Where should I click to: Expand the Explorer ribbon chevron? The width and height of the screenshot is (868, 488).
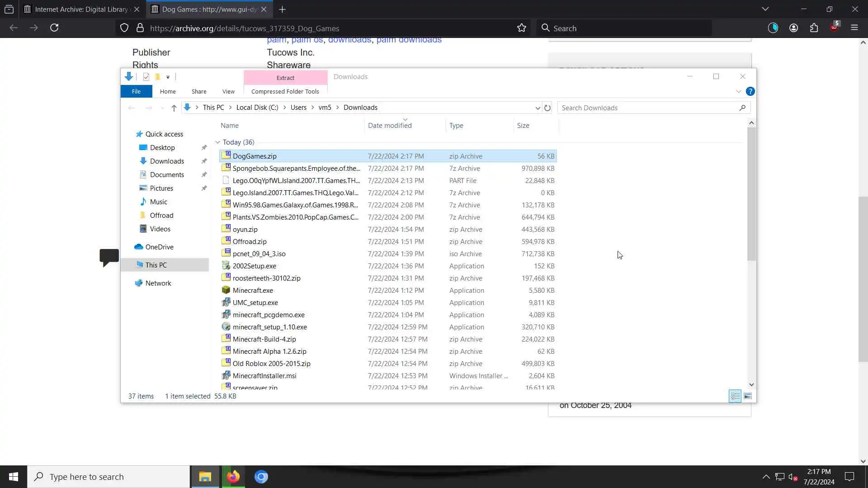(738, 91)
